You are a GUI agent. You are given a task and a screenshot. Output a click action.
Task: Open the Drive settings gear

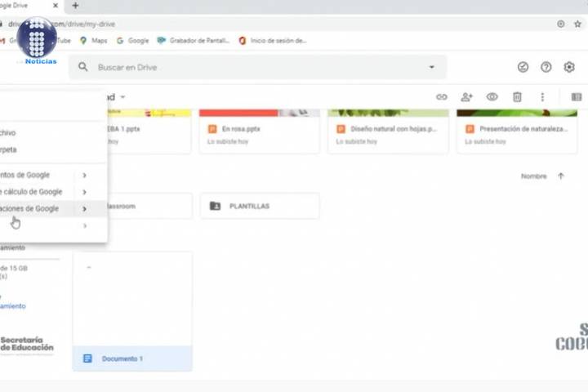coord(569,67)
